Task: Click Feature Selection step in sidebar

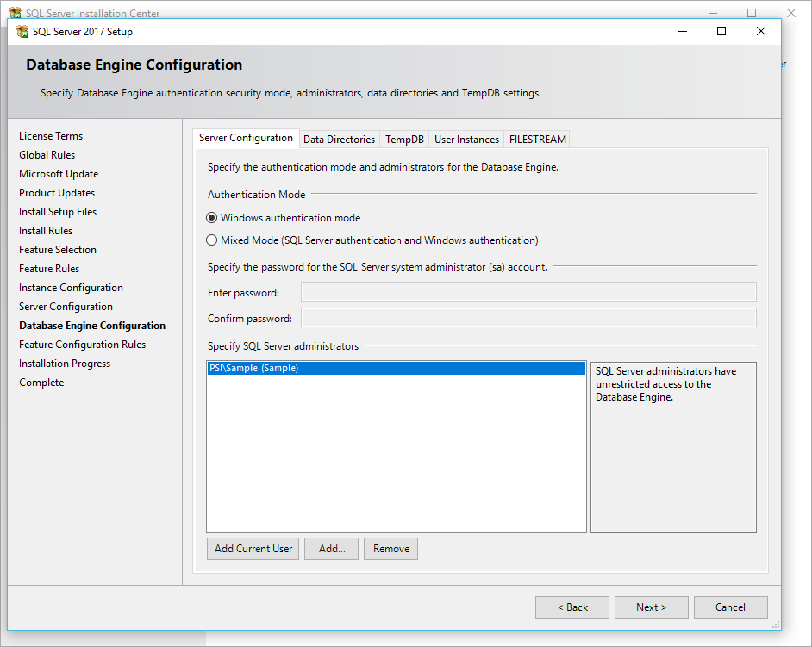Action: 58,250
